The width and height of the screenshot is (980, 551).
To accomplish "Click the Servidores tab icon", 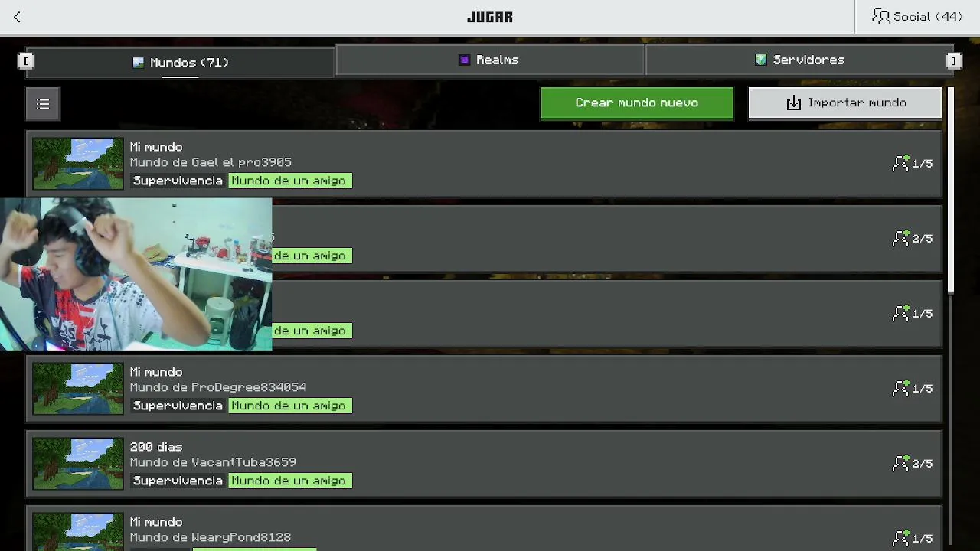I will coord(760,60).
